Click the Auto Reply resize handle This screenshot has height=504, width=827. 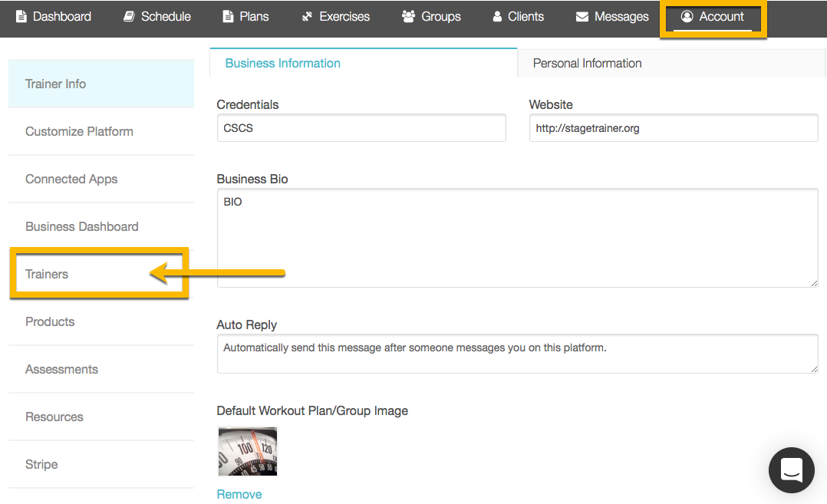(x=814, y=368)
